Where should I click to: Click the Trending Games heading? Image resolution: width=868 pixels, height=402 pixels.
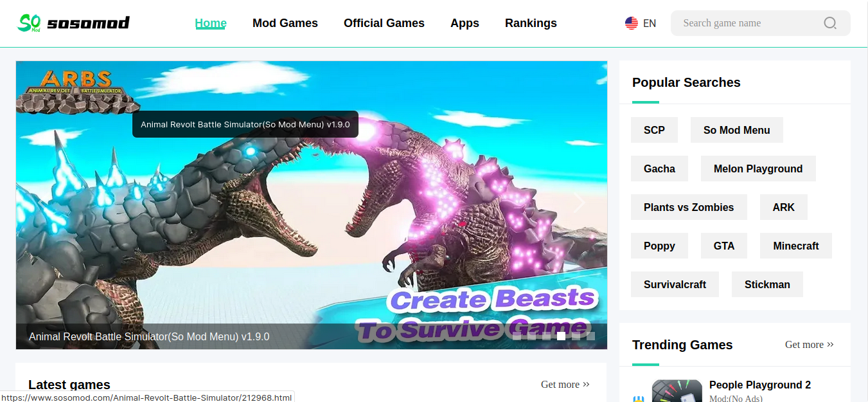pyautogui.click(x=682, y=345)
